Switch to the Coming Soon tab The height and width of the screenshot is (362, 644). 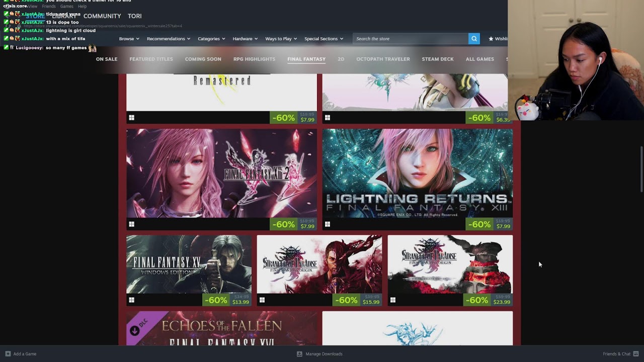pyautogui.click(x=203, y=59)
